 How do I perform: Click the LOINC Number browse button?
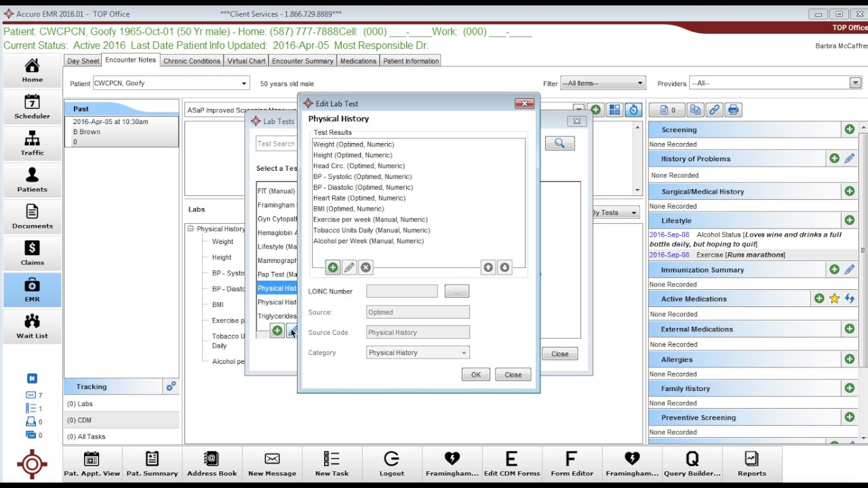457,291
